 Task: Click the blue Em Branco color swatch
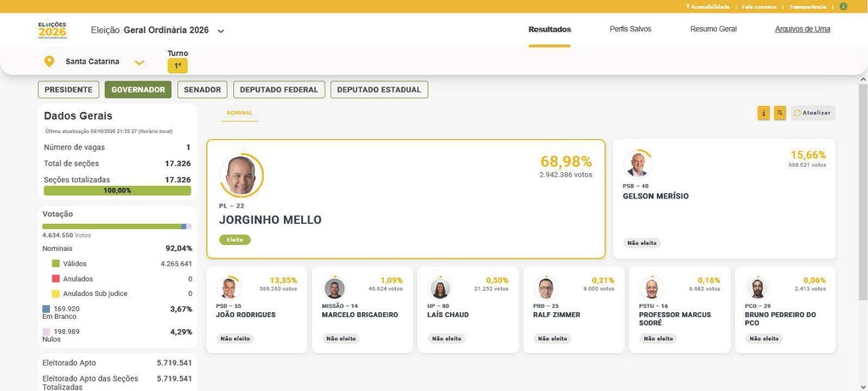point(47,309)
